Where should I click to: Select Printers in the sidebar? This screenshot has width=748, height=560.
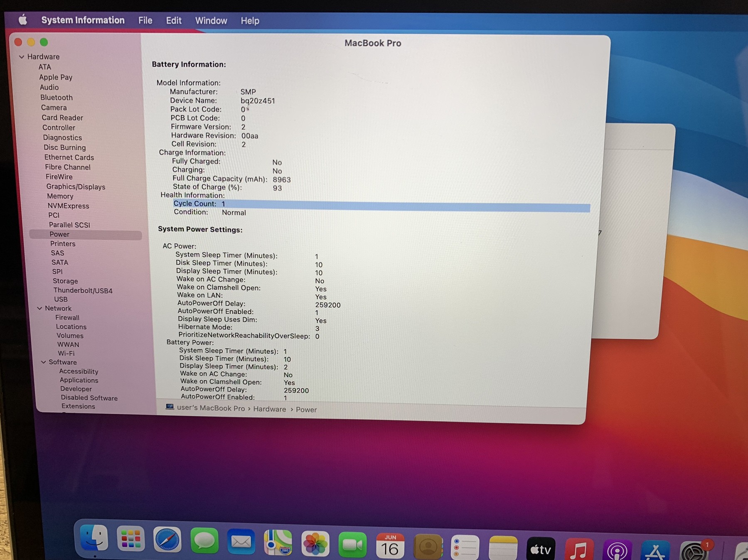[63, 244]
